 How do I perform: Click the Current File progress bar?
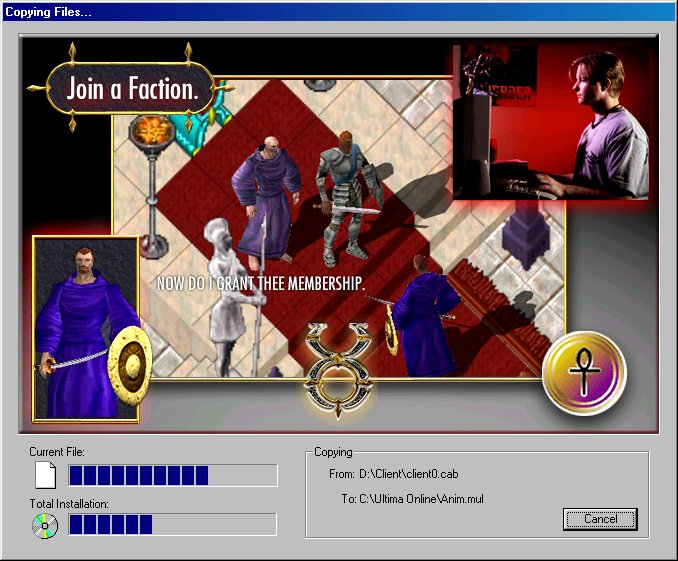point(173,475)
